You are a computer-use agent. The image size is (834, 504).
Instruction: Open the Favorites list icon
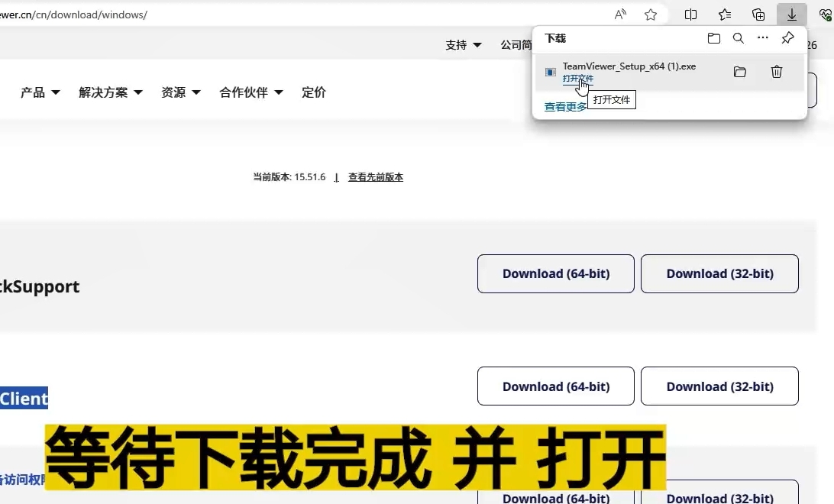coord(725,15)
